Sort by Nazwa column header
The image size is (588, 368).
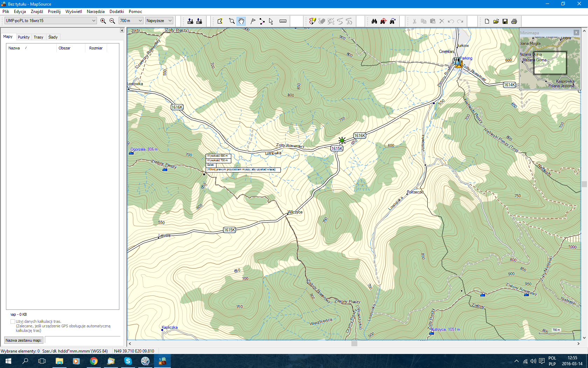pyautogui.click(x=31, y=48)
